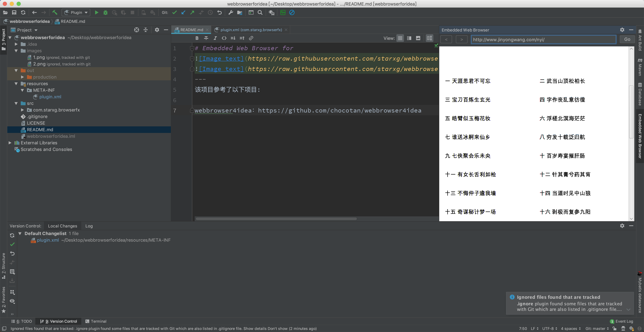This screenshot has height=332, width=644.
Task: Open the Plugin run configuration dropdown
Action: pos(76,12)
